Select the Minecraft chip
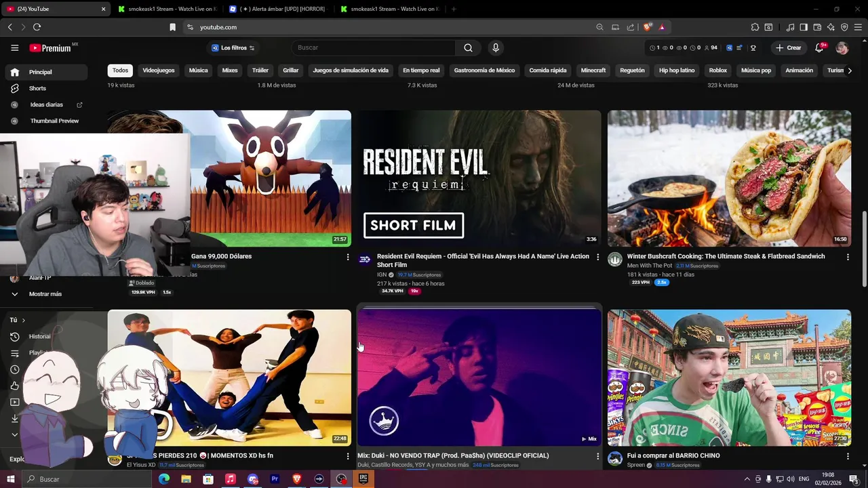The width and height of the screenshot is (868, 488). click(x=593, y=70)
